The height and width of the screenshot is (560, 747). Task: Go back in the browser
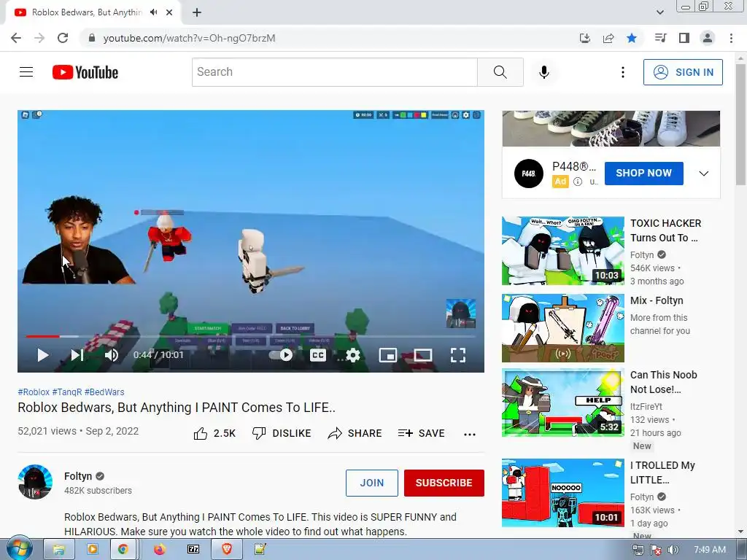pyautogui.click(x=16, y=38)
